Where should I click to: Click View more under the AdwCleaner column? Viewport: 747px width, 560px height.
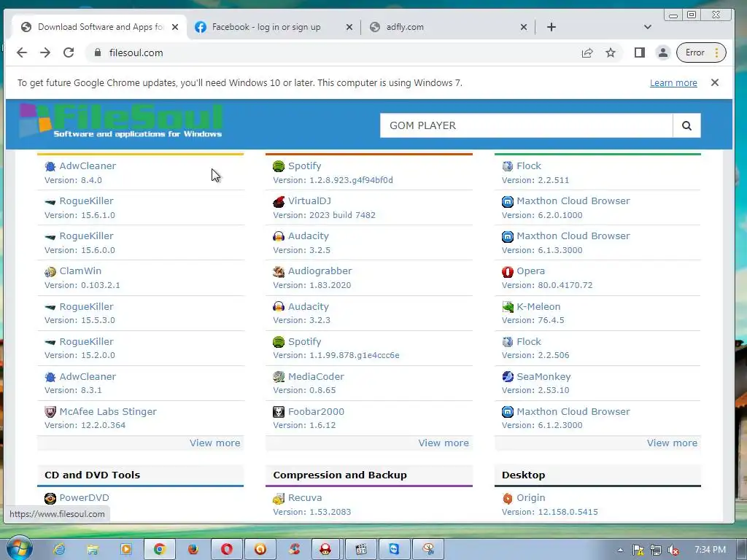click(215, 443)
